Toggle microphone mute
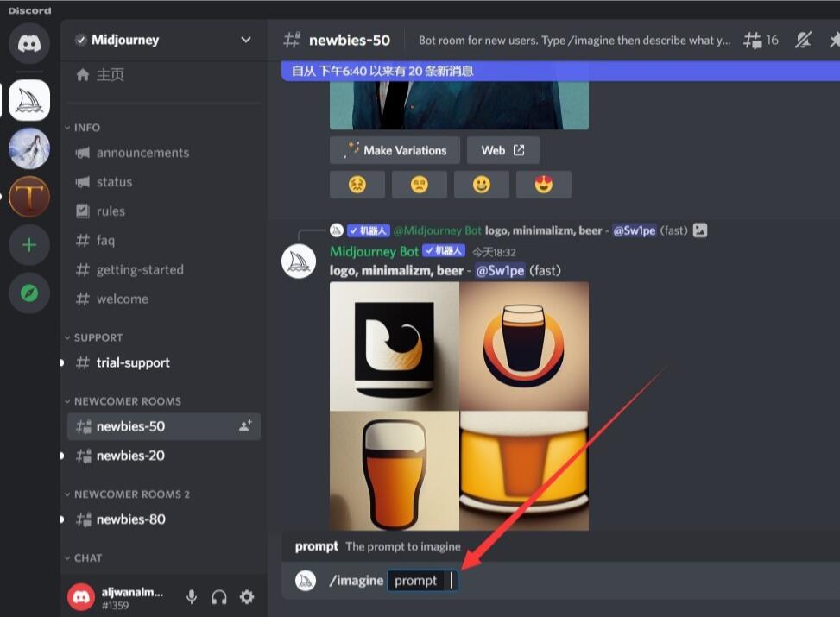The width and height of the screenshot is (840, 617). tap(192, 597)
